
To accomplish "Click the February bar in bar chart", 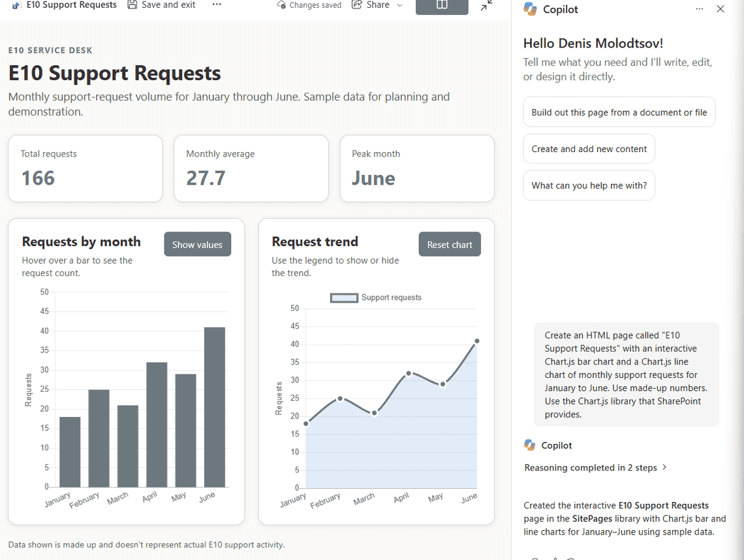I will (x=99, y=439).
